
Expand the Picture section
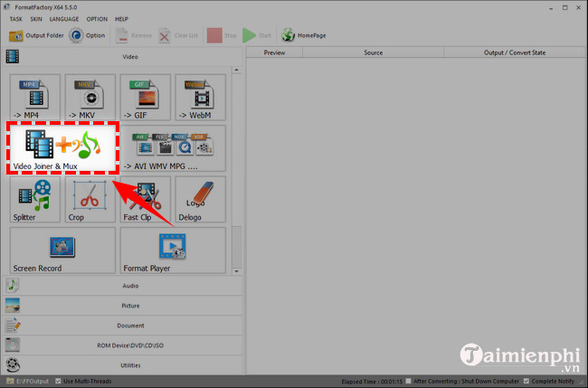pos(123,306)
